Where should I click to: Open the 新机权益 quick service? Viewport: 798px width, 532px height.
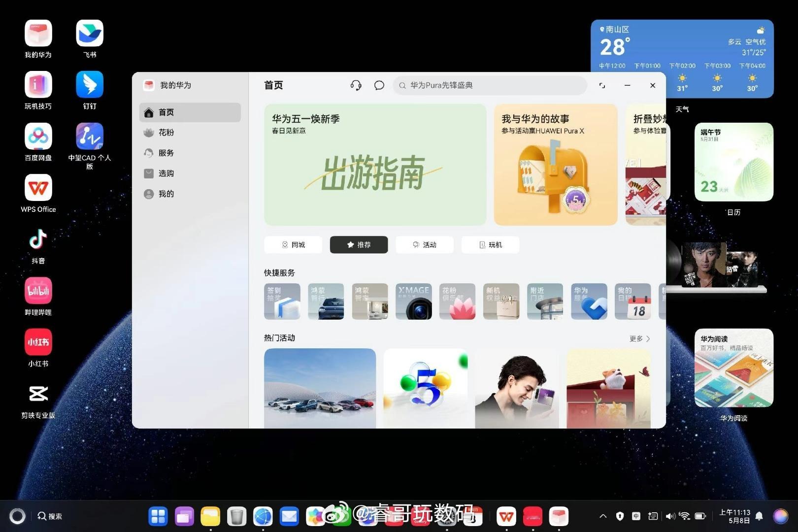pyautogui.click(x=501, y=301)
